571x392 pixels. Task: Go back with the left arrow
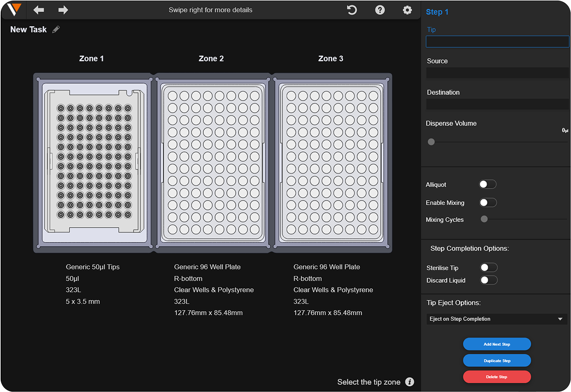[38, 10]
